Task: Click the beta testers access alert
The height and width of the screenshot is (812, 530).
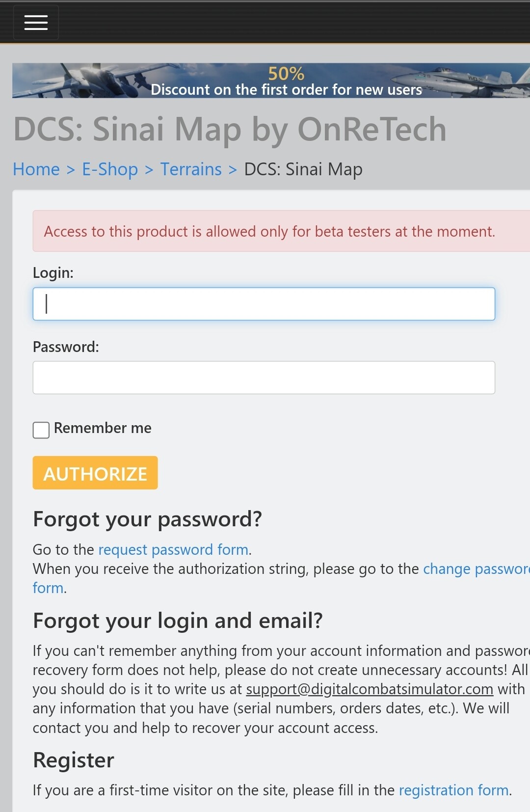Action: click(269, 232)
